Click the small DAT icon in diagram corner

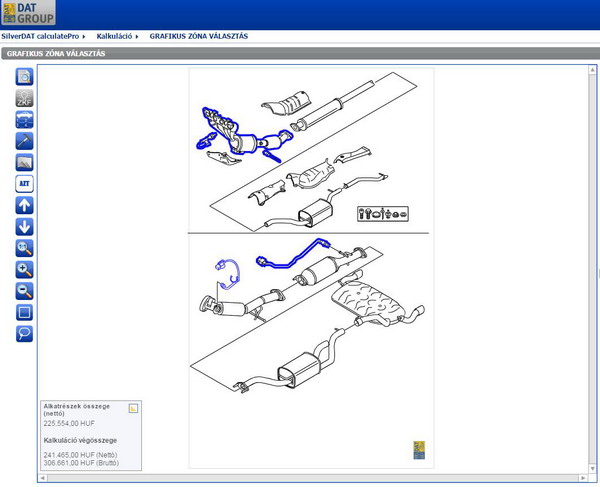click(419, 449)
